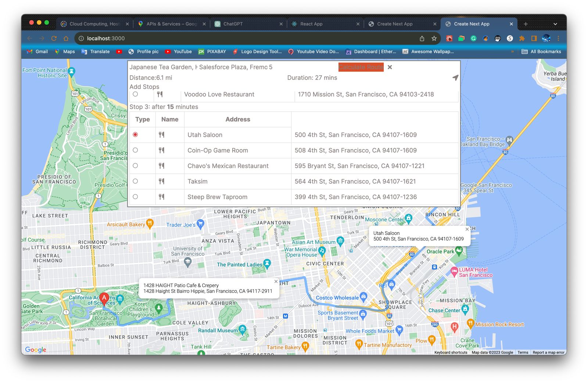
Task: Select Steep Brew Taproom radio button
Action: point(135,196)
